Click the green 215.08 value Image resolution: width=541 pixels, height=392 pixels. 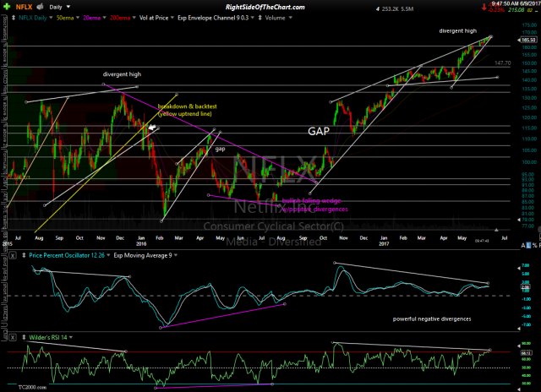pos(516,10)
